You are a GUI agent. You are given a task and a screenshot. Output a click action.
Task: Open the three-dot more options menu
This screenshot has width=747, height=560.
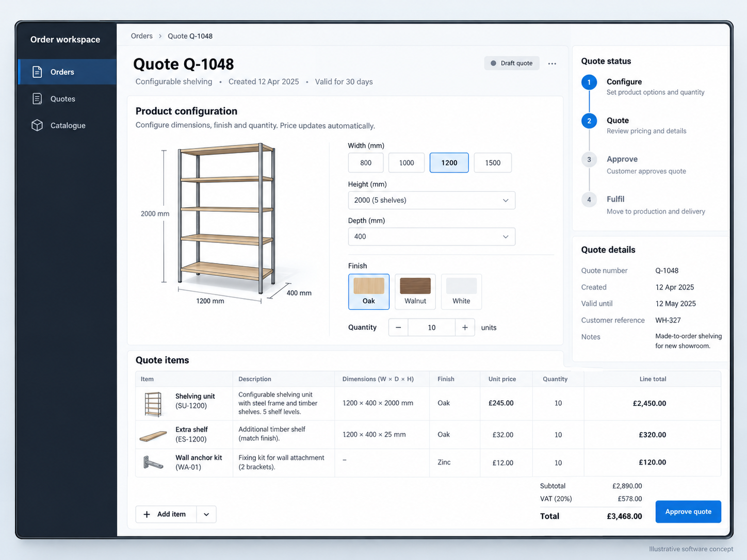(x=552, y=63)
